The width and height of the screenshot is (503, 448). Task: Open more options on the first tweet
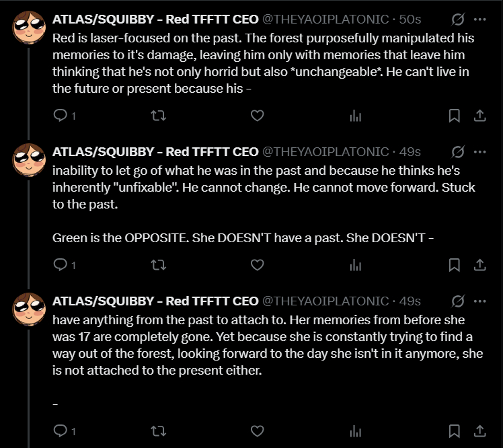point(479,19)
